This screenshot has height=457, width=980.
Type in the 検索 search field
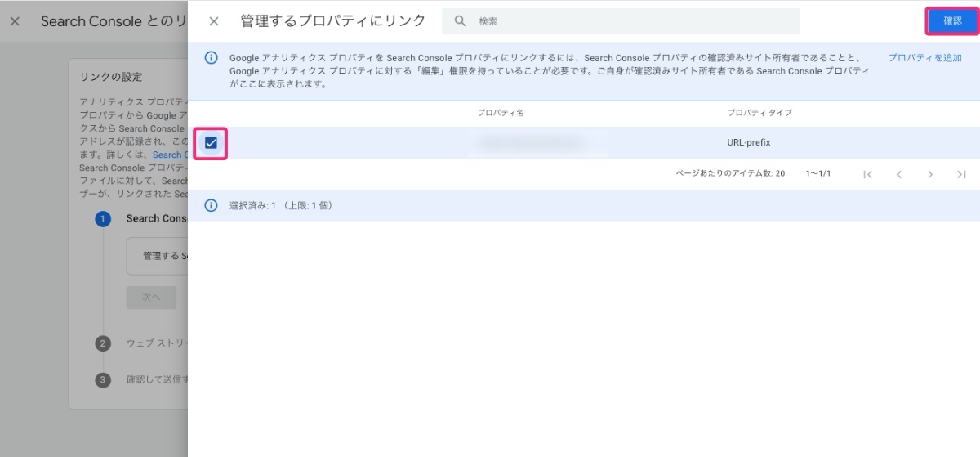tap(621, 21)
